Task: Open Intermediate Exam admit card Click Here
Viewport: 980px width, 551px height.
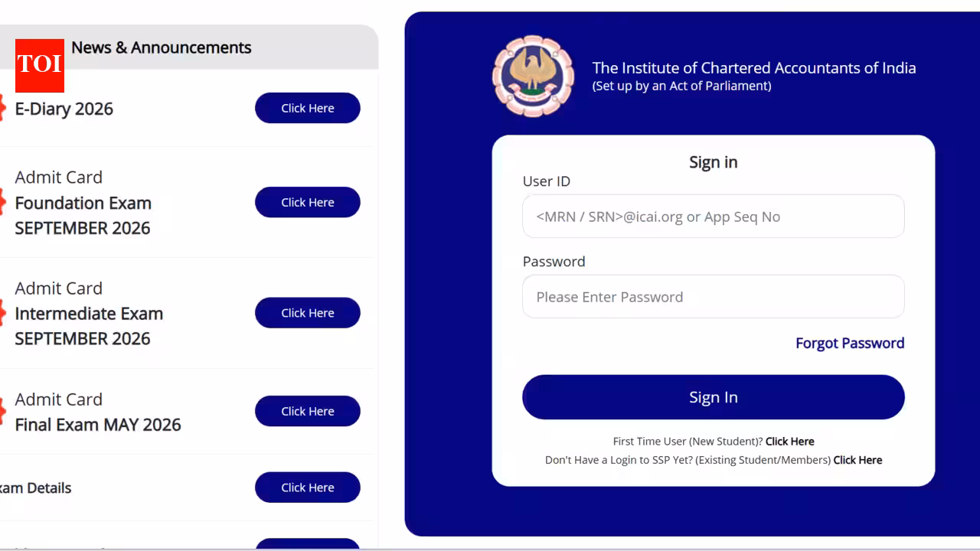Action: coord(308,312)
